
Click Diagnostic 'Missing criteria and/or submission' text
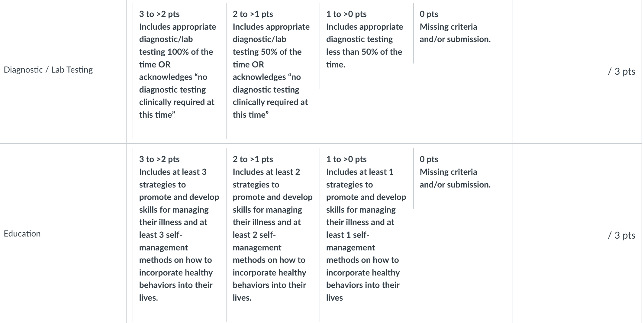(455, 33)
